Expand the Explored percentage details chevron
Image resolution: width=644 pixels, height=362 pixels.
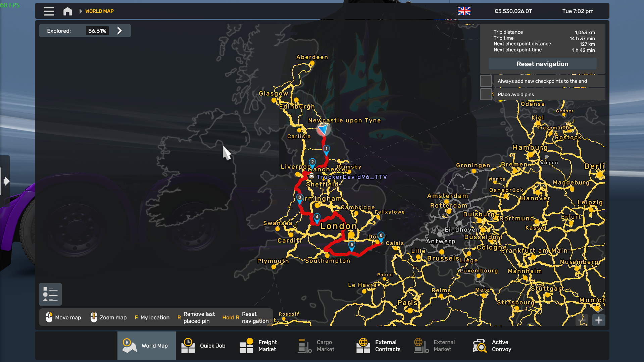pos(119,31)
